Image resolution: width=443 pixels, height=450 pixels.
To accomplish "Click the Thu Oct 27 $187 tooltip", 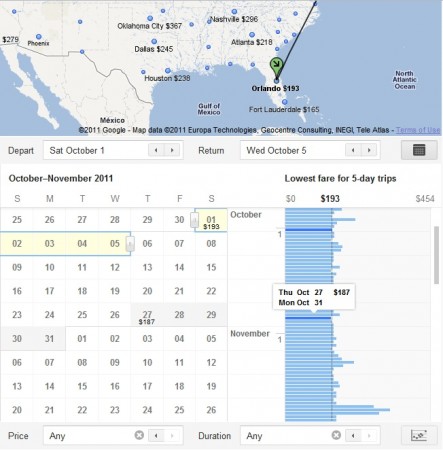I will click(314, 297).
